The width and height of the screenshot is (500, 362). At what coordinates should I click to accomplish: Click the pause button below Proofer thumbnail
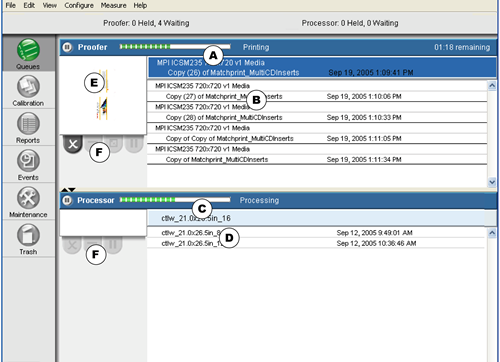[x=134, y=144]
